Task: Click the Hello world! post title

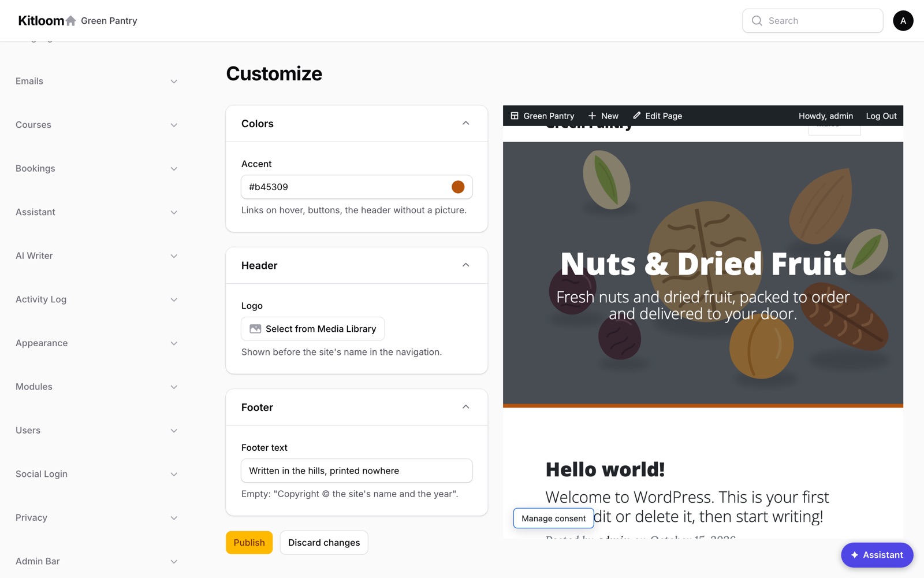Action: pos(605,469)
